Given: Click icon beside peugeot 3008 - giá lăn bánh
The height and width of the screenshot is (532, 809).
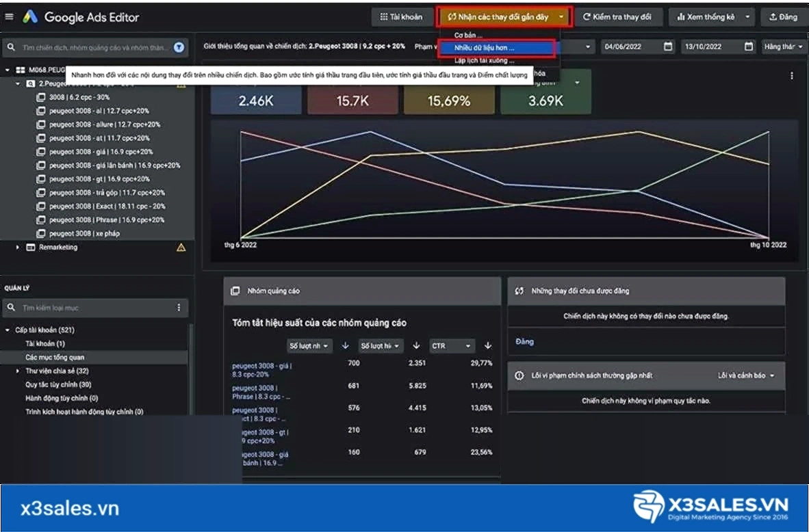Looking at the screenshot, I should tap(40, 165).
